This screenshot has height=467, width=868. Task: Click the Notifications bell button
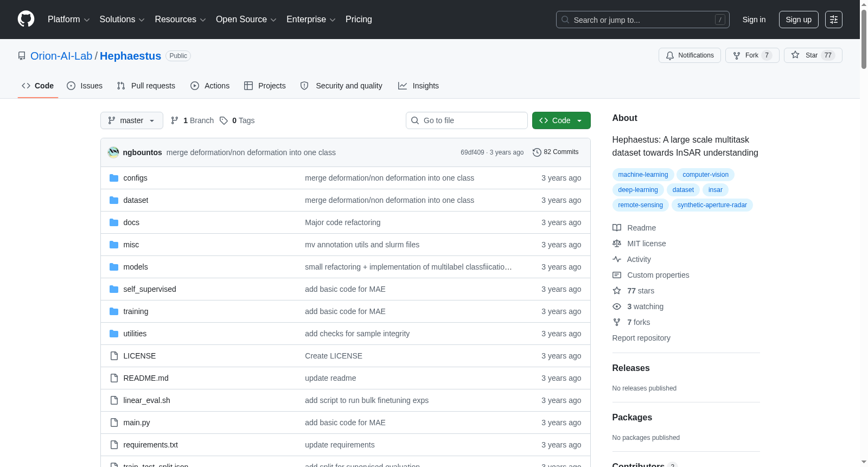[690, 55]
